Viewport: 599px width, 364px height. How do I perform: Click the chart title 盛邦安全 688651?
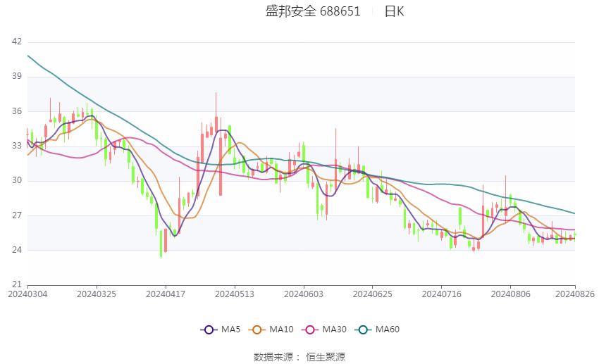coord(313,11)
